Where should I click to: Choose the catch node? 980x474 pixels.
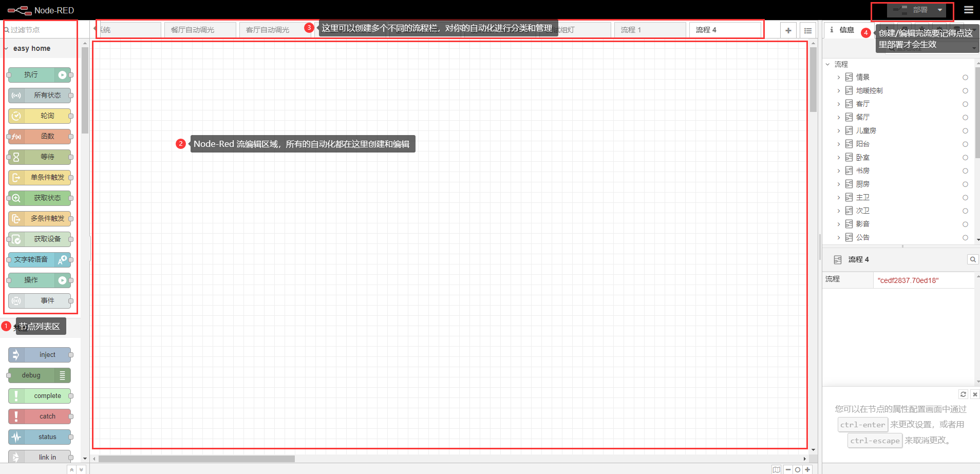point(40,416)
